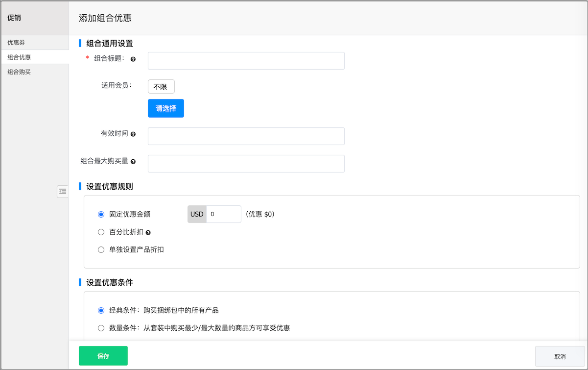Click the 组合标题 title input field
The height and width of the screenshot is (370, 588).
tap(246, 60)
